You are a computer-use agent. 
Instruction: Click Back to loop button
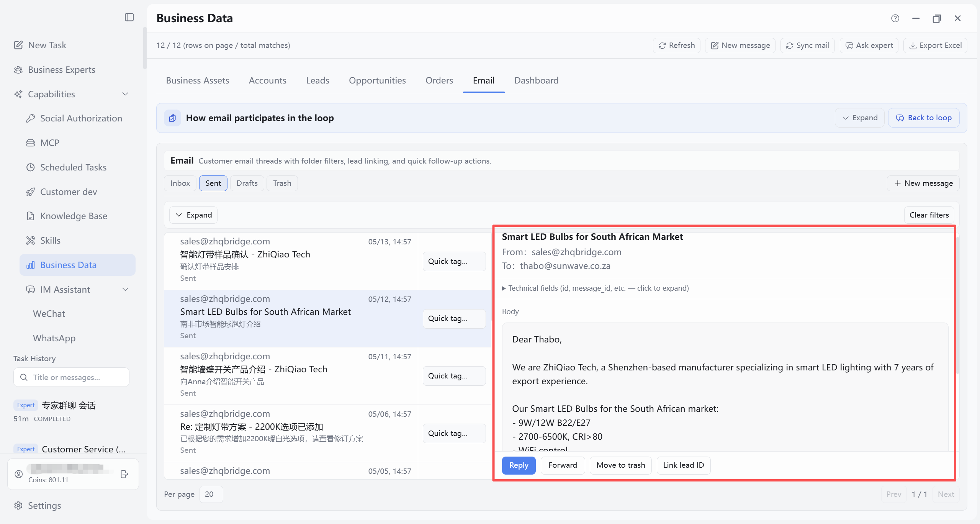click(924, 118)
